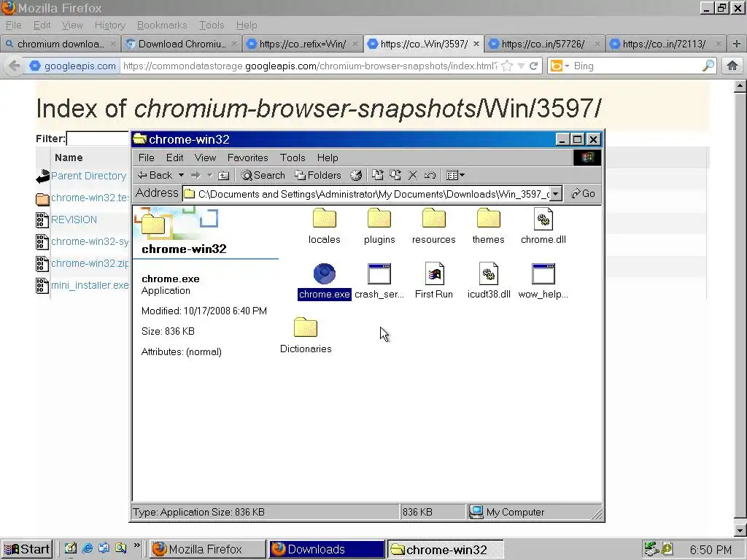The height and width of the screenshot is (560, 747).
Task: Select the First Run file
Action: 433,281
